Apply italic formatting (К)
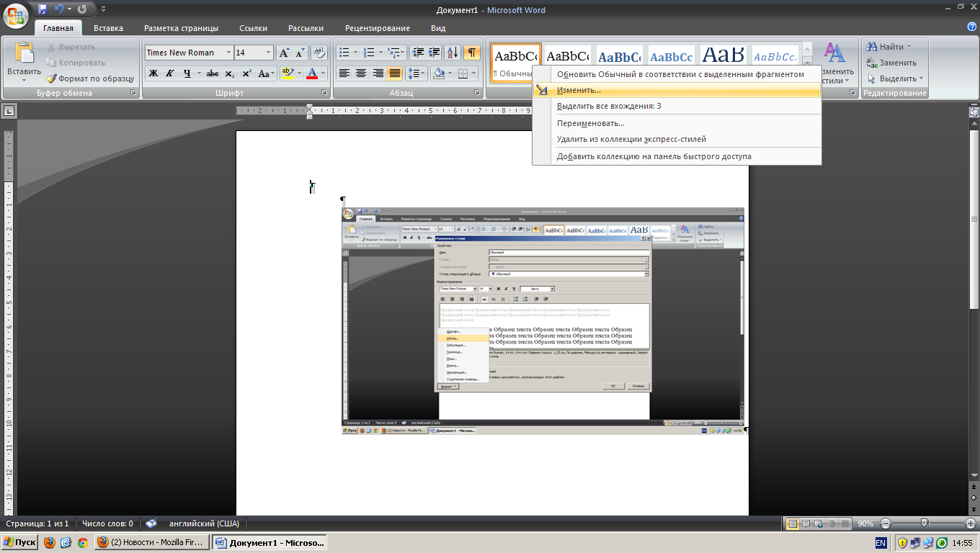Image resolution: width=980 pixels, height=553 pixels. (170, 73)
